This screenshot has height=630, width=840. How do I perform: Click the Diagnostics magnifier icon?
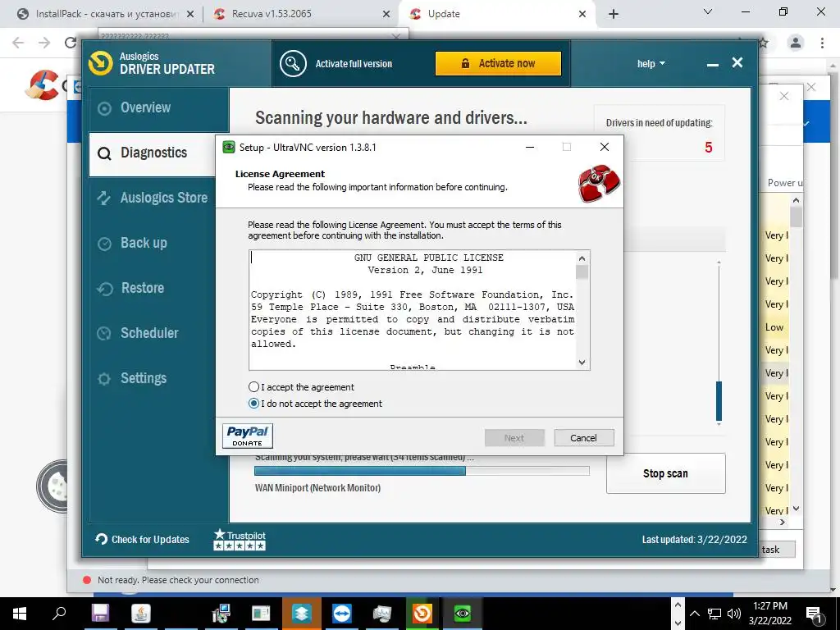pos(104,154)
